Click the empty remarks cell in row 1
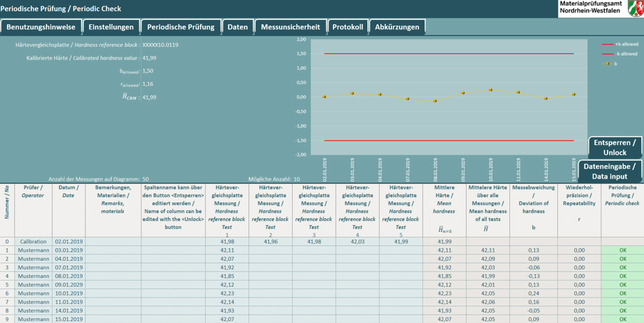Viewport: 644px width, 323px height. pos(113,251)
